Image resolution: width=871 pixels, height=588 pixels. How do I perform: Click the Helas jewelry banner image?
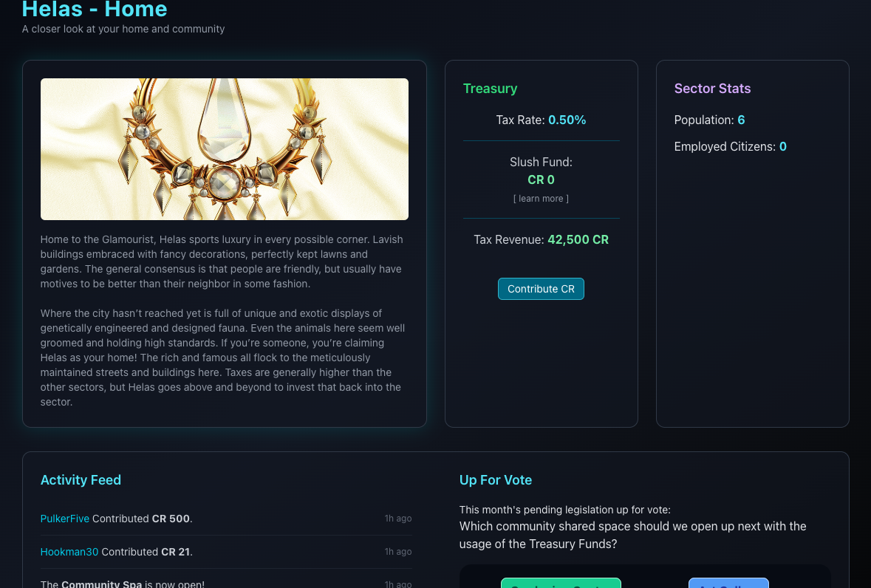coord(225,149)
